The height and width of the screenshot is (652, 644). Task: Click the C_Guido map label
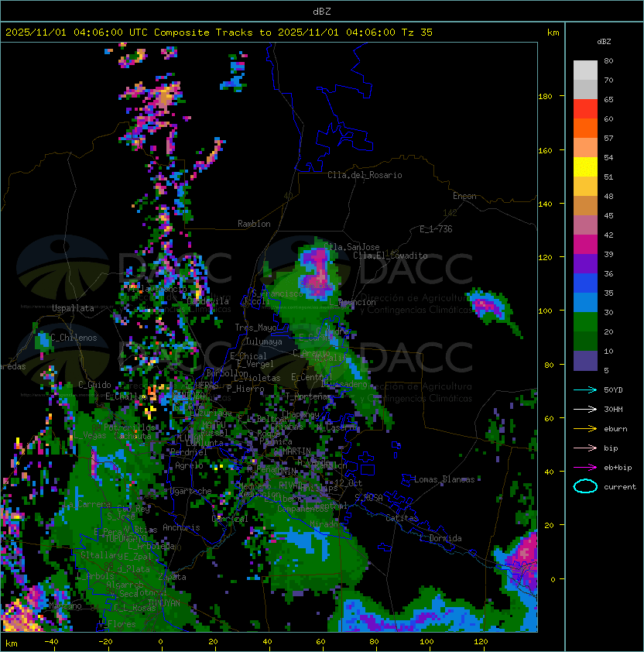[94, 385]
